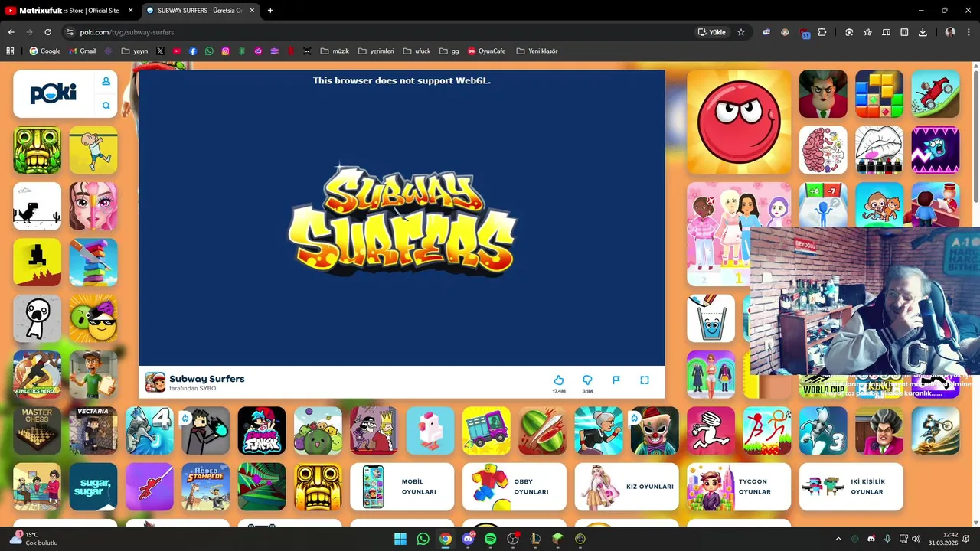This screenshot has width=980, height=551.
Task: Expand the ufuck bookmark folder
Action: click(416, 51)
